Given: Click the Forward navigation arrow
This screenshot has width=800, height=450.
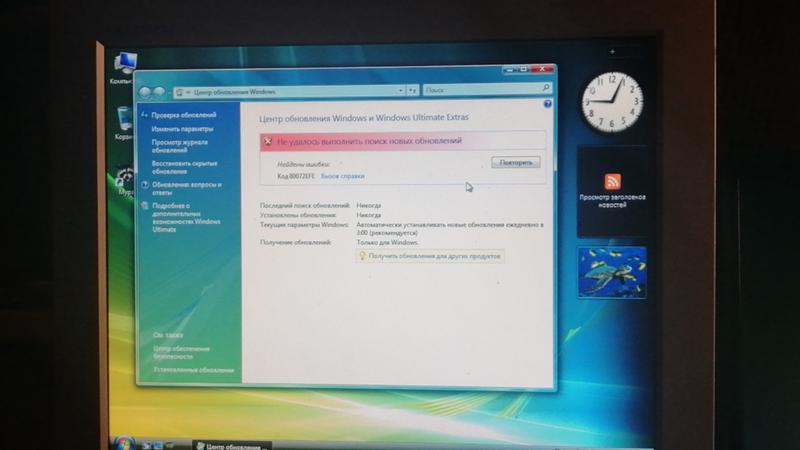Looking at the screenshot, I should click(160, 92).
